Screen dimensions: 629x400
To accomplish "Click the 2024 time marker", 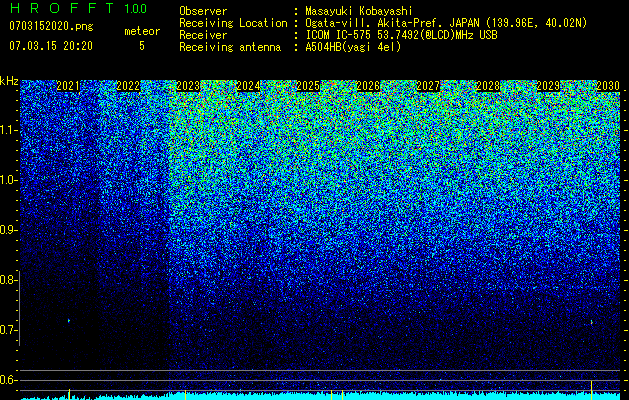I will pos(248,86).
